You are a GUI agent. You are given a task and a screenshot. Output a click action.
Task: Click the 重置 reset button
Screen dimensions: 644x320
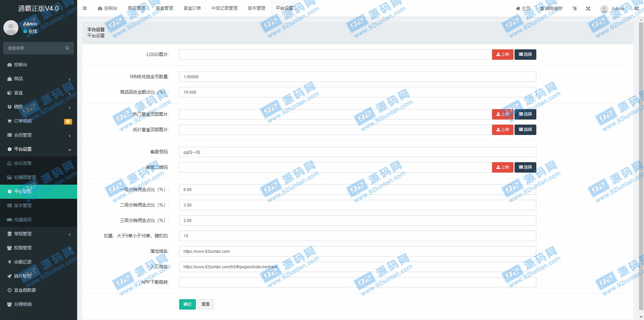coord(206,304)
